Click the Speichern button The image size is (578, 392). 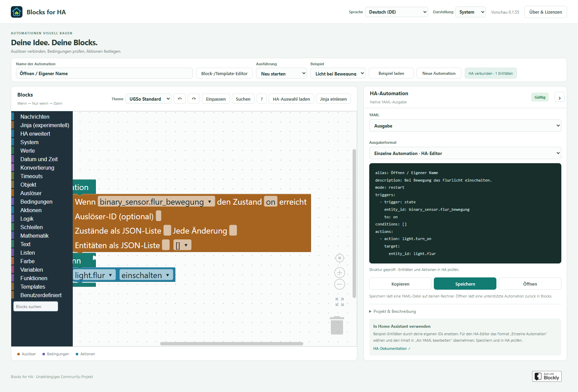pos(465,284)
